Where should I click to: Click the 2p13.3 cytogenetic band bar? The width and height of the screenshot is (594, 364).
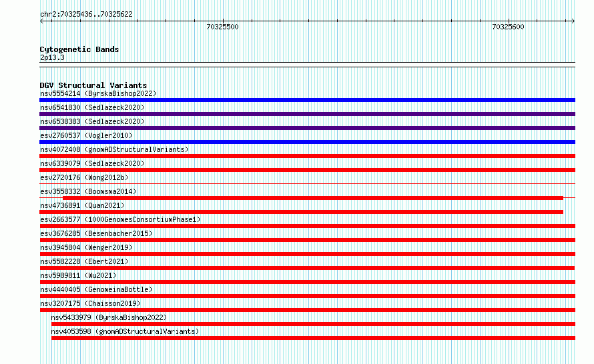307,65
